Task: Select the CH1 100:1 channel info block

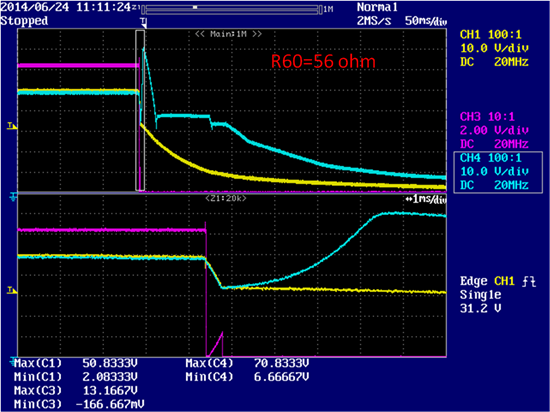Action: pyautogui.click(x=494, y=48)
